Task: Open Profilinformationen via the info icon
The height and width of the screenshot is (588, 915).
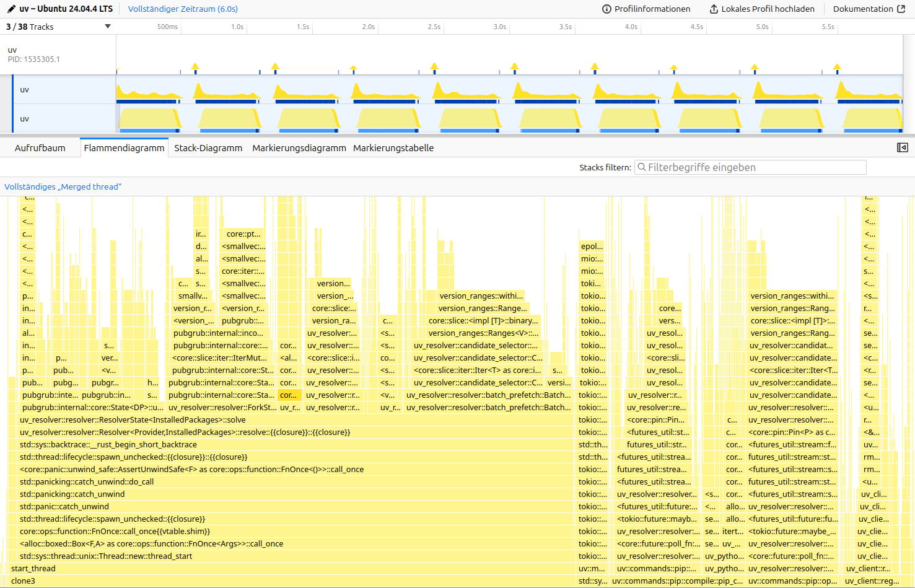Action: pyautogui.click(x=605, y=9)
